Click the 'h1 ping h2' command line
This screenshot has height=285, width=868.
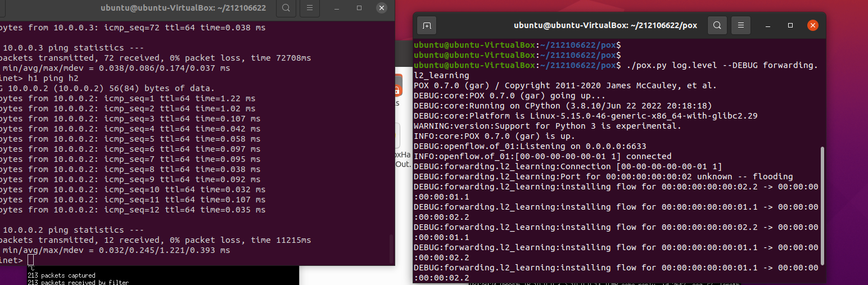click(x=39, y=78)
